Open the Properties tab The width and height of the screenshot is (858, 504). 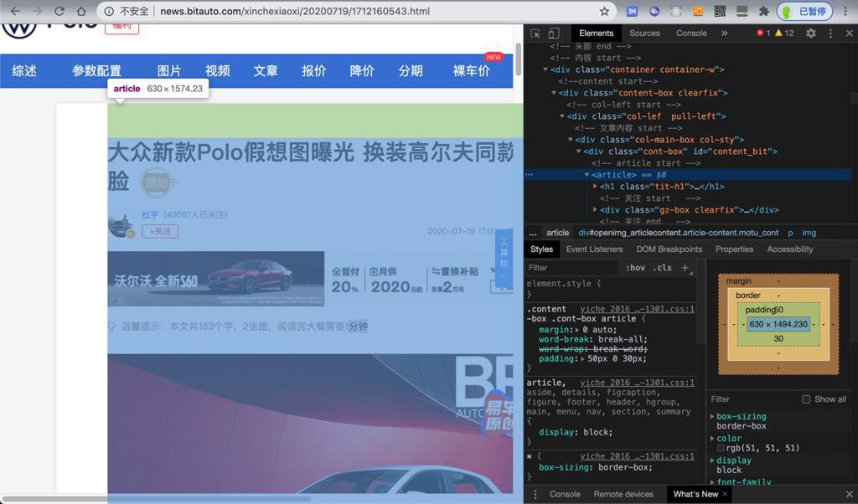point(734,249)
